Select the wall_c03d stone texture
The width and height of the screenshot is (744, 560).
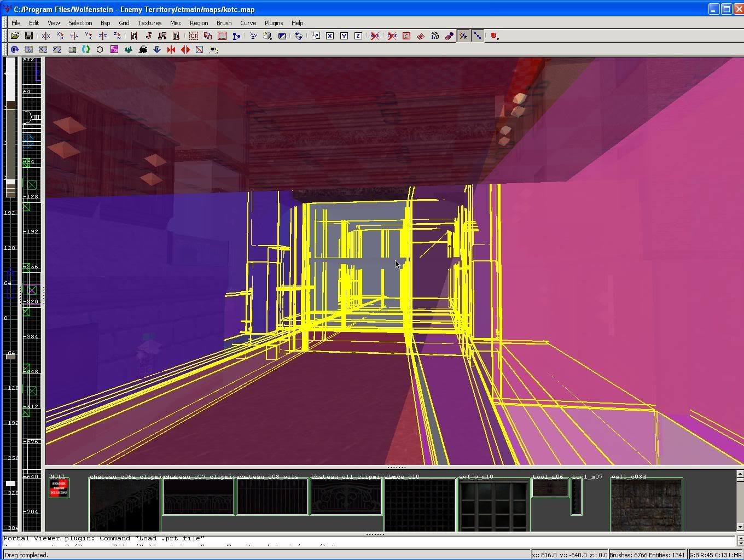tap(647, 505)
